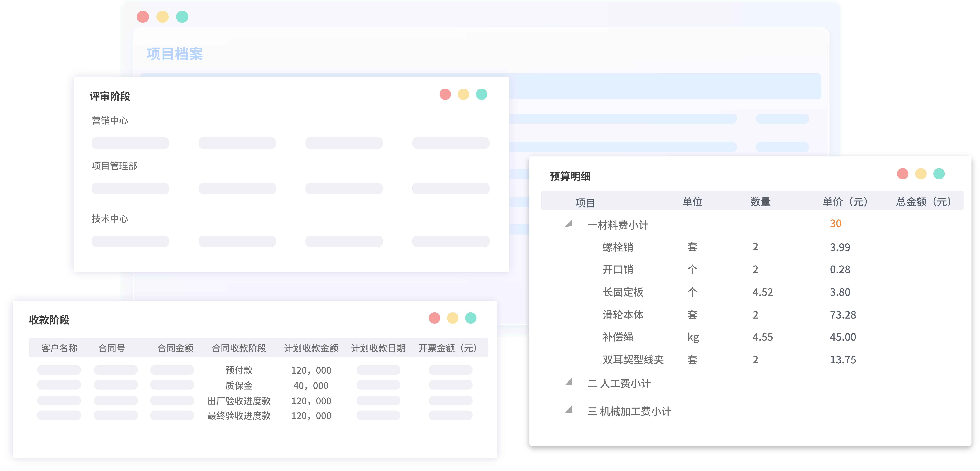Click the kg unit cell
The height and width of the screenshot is (471, 980).
pos(693,338)
